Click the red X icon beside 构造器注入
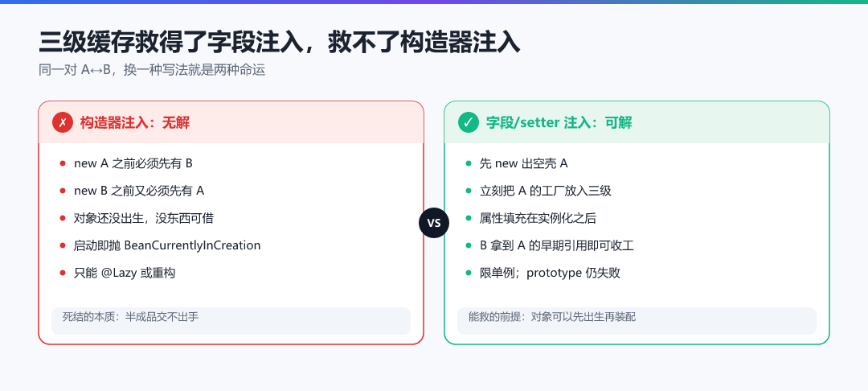868x391 pixels. tap(63, 122)
